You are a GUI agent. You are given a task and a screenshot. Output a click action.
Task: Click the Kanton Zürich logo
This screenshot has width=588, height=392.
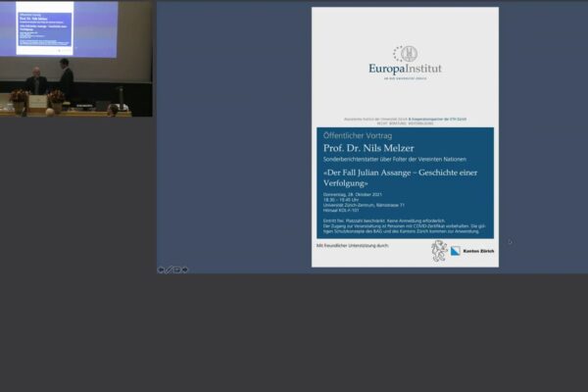click(472, 251)
